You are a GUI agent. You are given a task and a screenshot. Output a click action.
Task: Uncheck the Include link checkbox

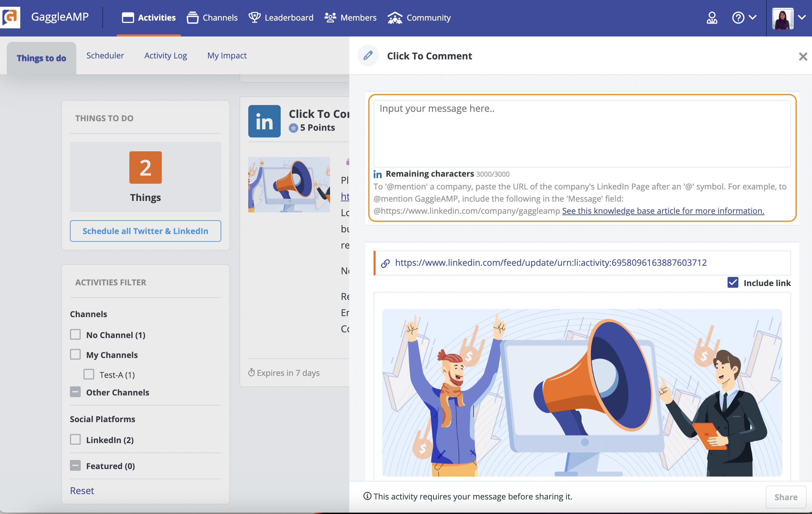coord(733,282)
